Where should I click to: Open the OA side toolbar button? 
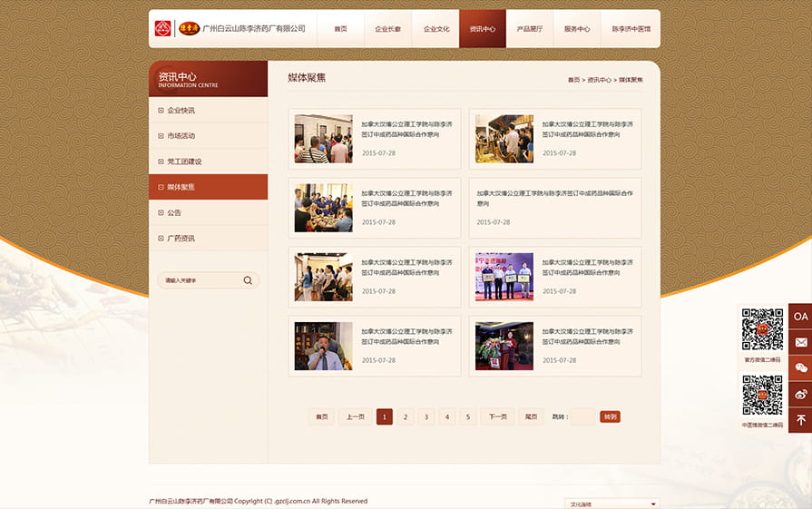[x=800, y=317]
